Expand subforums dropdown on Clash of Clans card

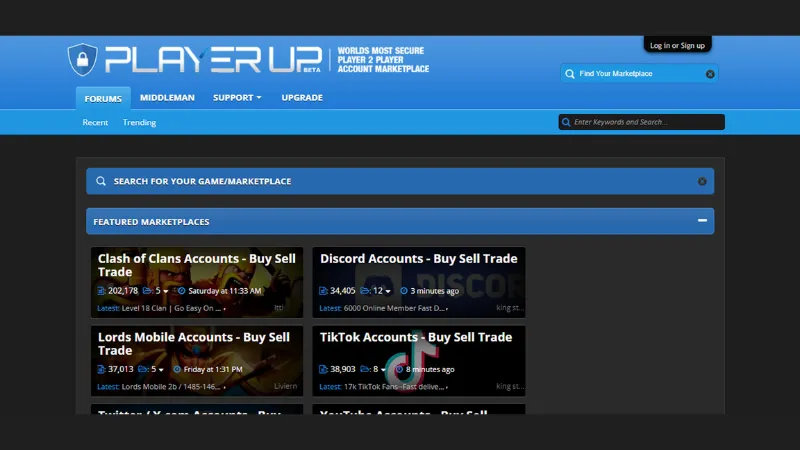165,291
